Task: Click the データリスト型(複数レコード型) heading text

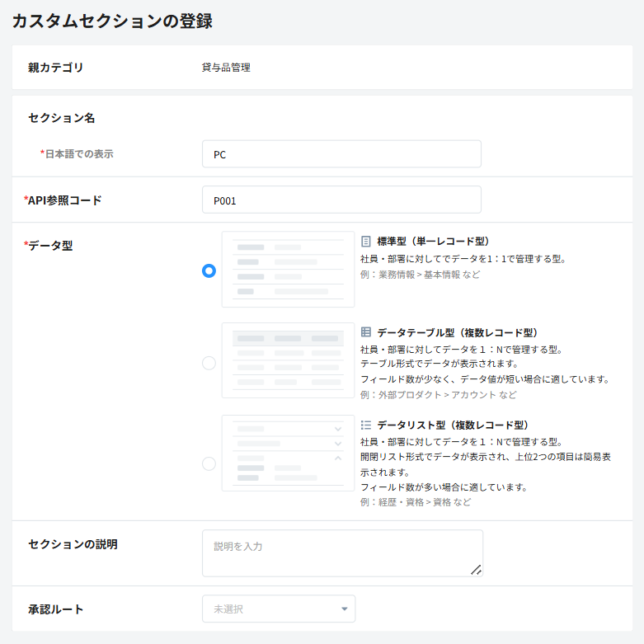Action: 453,425
